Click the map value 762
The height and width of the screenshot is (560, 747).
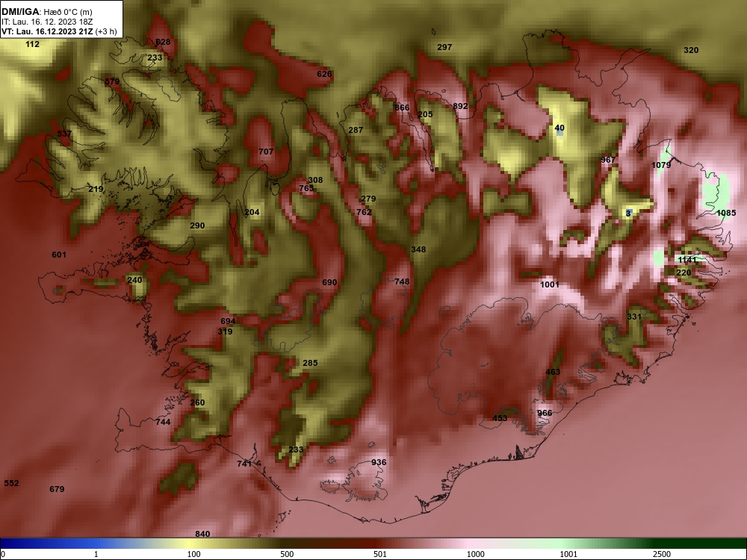pos(364,212)
